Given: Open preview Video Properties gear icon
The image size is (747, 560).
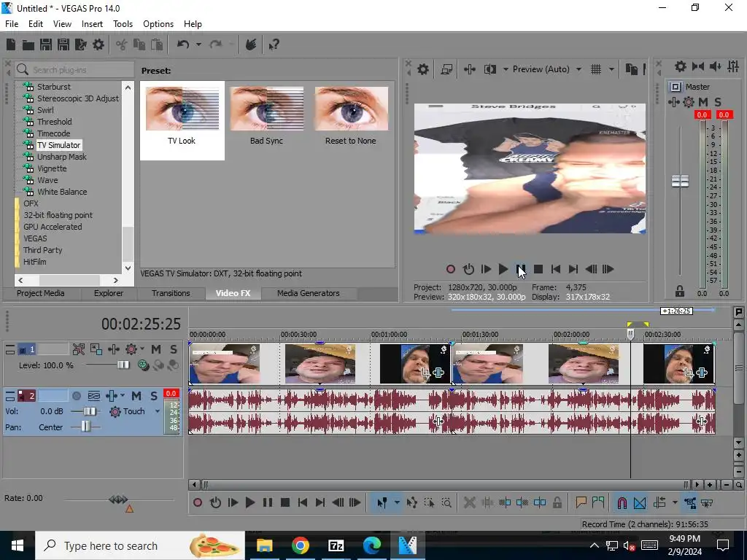Looking at the screenshot, I should [422, 69].
